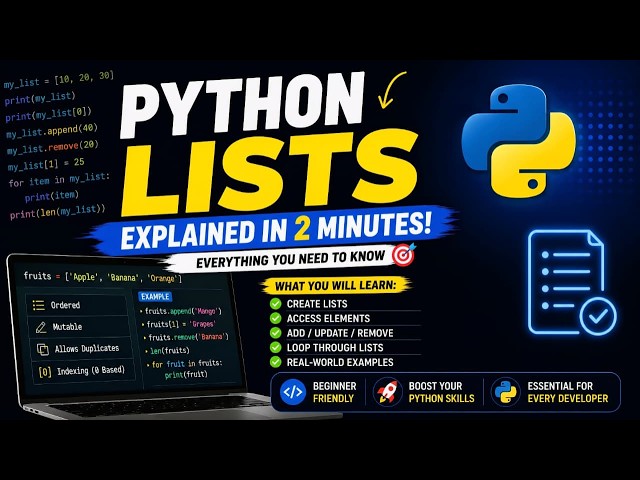
Task: Click the fruits list definition on the laptop
Action: tap(103, 277)
